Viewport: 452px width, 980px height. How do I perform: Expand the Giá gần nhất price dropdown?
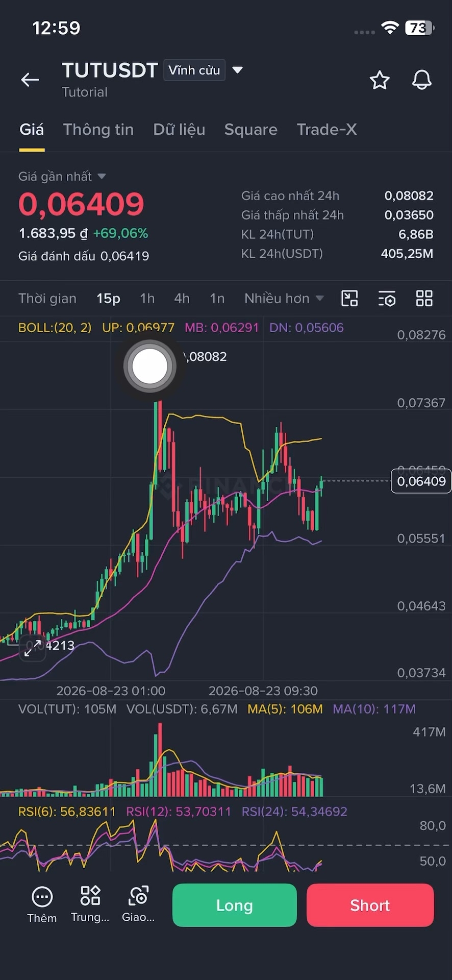(102, 176)
